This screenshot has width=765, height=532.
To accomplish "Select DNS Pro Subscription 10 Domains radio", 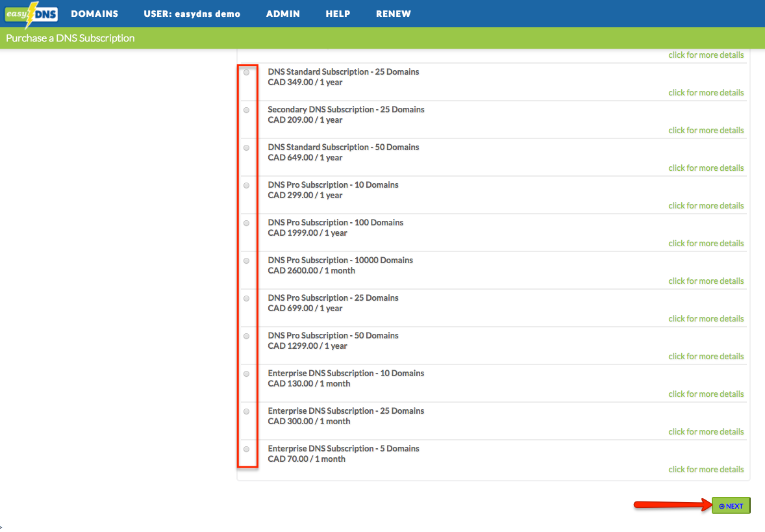I will point(246,186).
